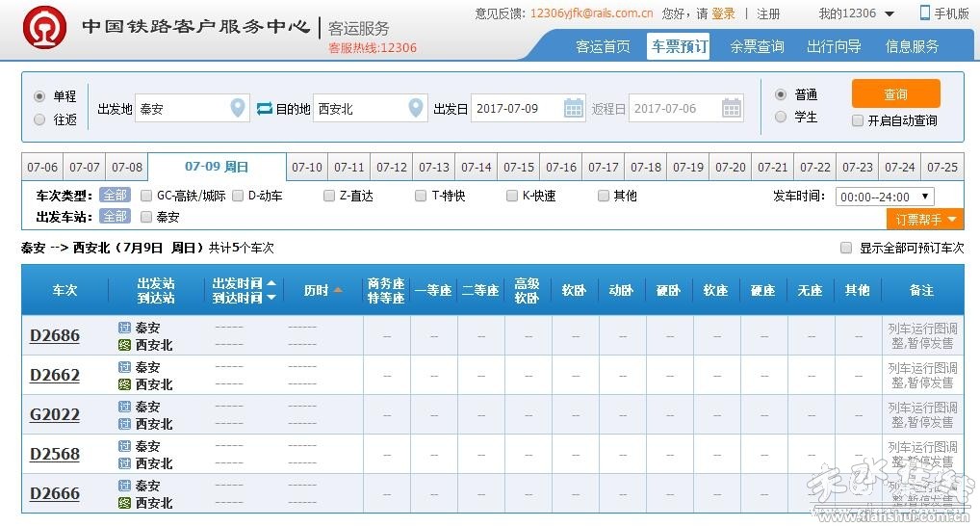Enable the 开启自动查询 checkbox
980x527 pixels.
pyautogui.click(x=858, y=120)
